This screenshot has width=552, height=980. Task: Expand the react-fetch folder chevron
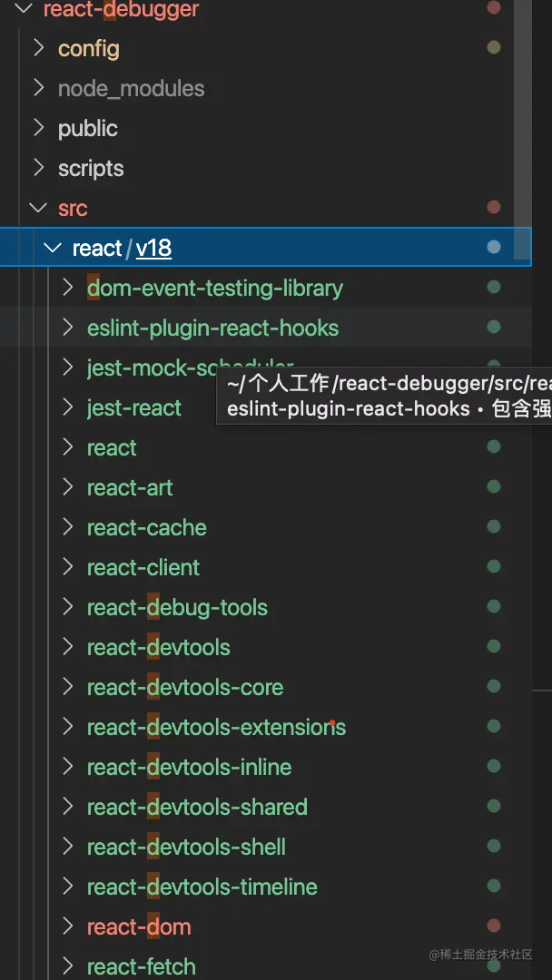pos(67,966)
